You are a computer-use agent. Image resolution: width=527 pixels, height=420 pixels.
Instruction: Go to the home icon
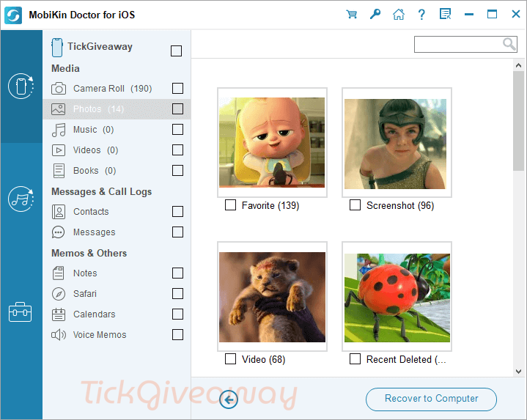point(399,14)
